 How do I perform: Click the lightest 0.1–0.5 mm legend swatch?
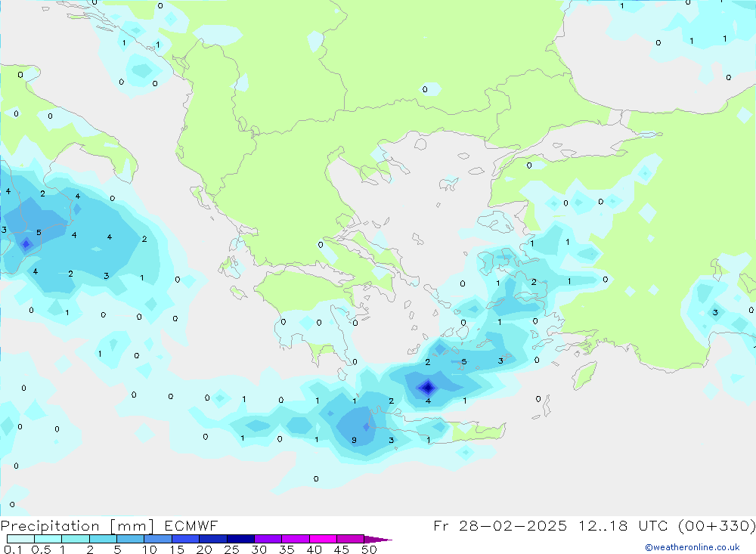coord(20,539)
